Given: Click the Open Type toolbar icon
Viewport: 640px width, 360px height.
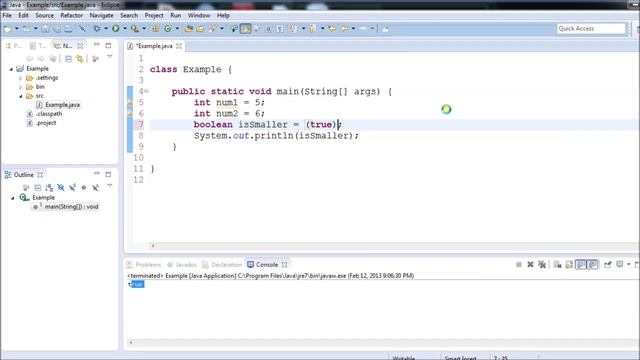Looking at the screenshot, I should pyautogui.click(x=188, y=29).
